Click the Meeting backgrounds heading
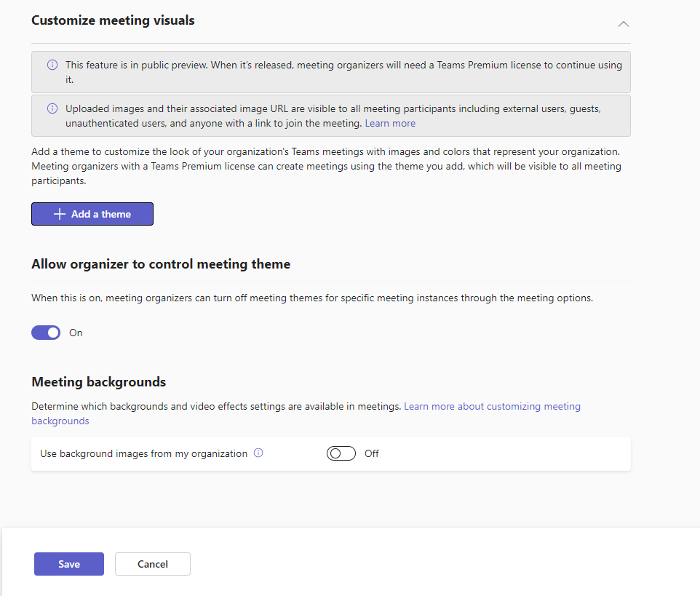Screen dimensions: 700x596 (x=98, y=381)
